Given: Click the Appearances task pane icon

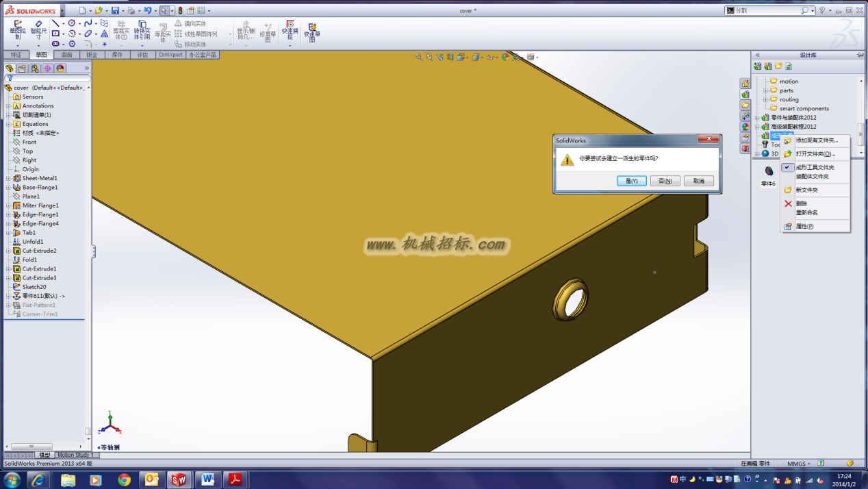Looking at the screenshot, I should point(745,127).
